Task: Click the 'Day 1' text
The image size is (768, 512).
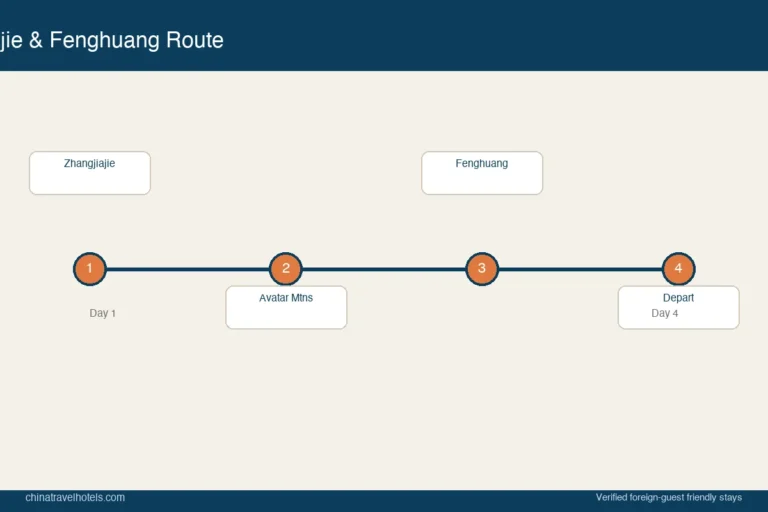Action: 102,313
